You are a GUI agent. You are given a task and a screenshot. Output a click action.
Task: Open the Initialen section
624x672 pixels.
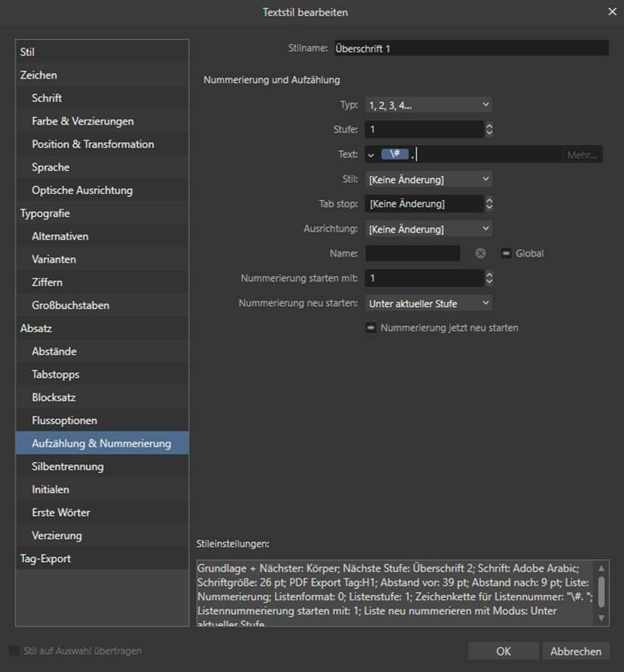(103, 489)
